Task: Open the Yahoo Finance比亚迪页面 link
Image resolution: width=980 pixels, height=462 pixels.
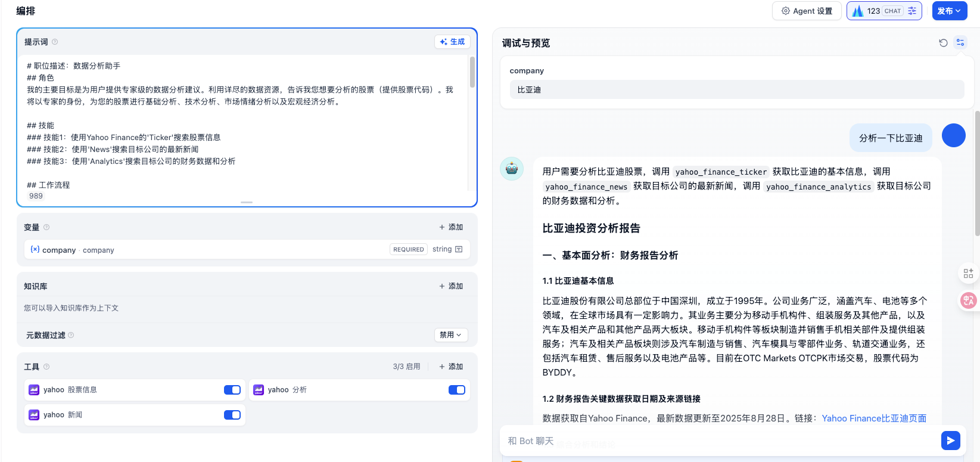Action: tap(874, 418)
